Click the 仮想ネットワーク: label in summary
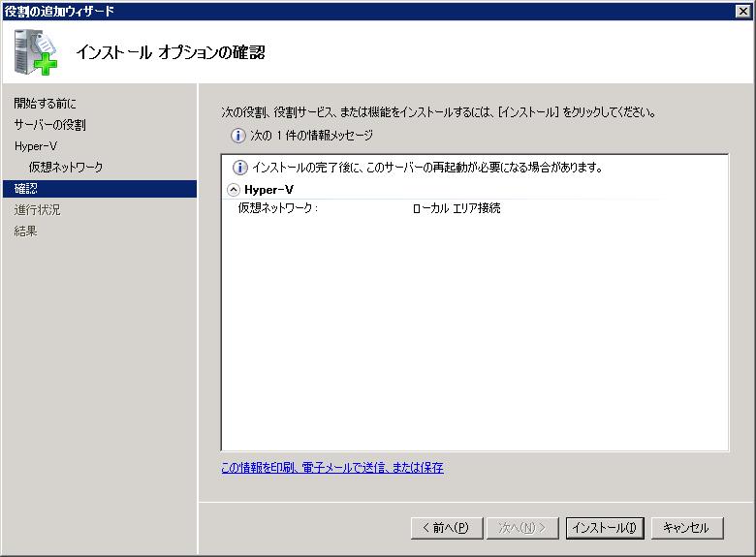 pos(278,208)
